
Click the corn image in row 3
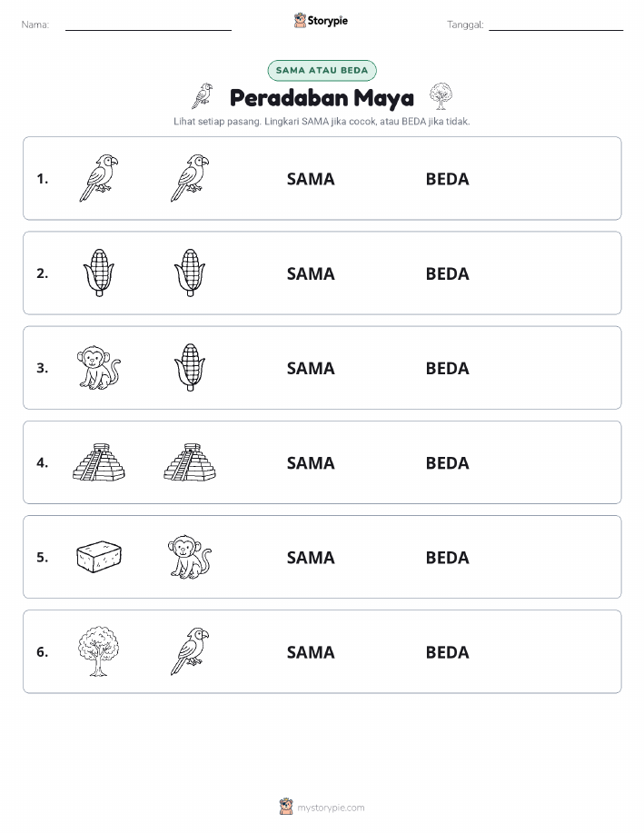click(x=190, y=368)
